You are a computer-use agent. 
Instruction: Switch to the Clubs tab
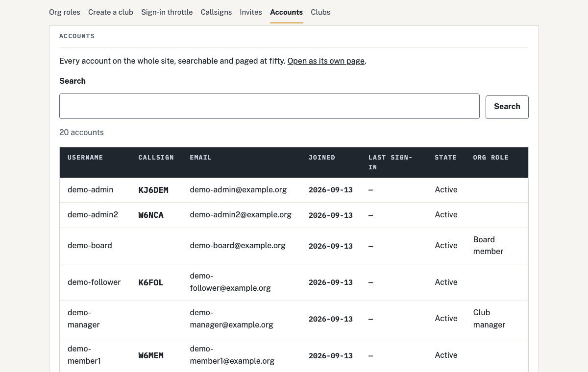(x=320, y=12)
